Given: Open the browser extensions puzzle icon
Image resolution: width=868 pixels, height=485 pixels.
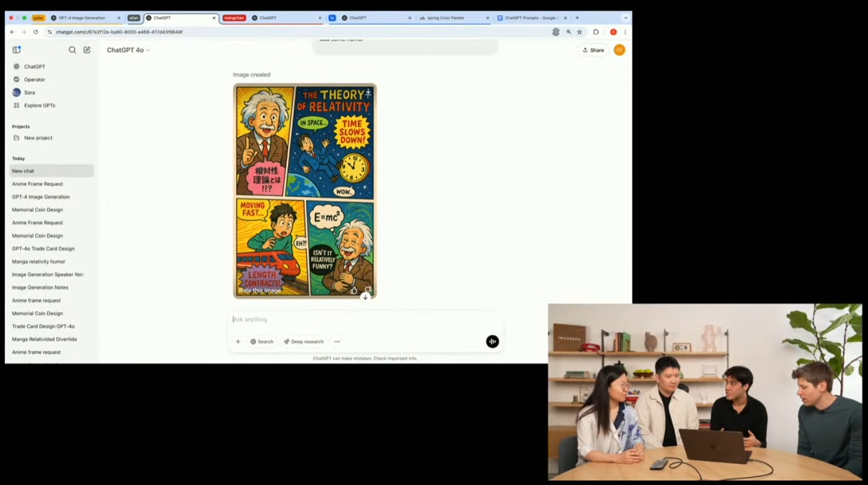Looking at the screenshot, I should [x=595, y=32].
